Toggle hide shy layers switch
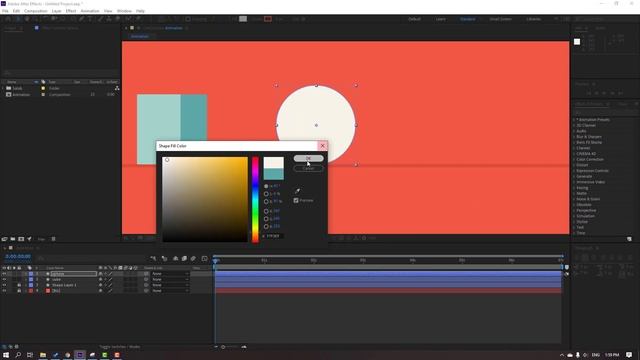The height and width of the screenshot is (360, 640). point(176,258)
